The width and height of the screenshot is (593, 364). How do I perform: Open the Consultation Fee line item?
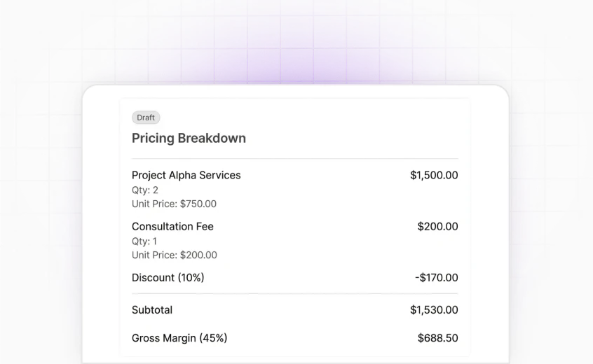pyautogui.click(x=172, y=227)
